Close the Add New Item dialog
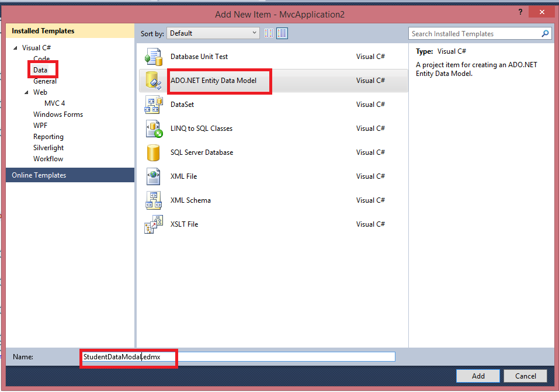 (x=541, y=12)
